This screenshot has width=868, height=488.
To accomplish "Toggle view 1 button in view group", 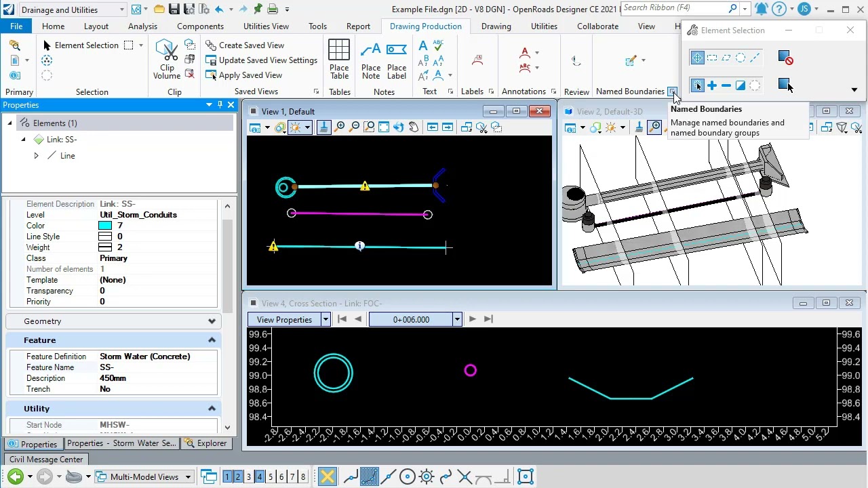I will 227,477.
